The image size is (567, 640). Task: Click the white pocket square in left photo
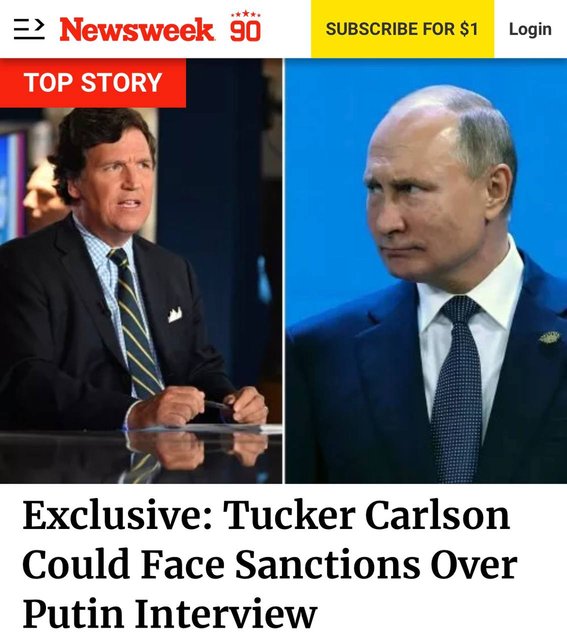175,314
